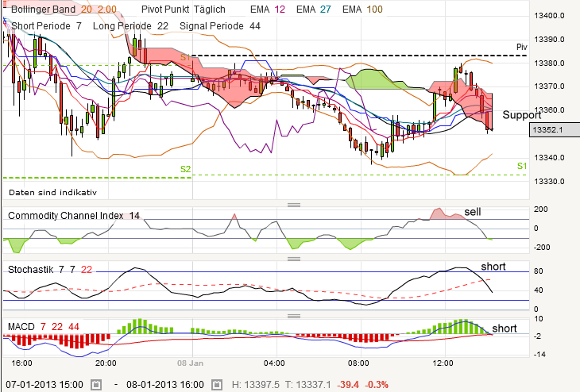Viewport: 580px width, 392px height.
Task: Click the Daten sind indikativ notice
Action: tap(53, 193)
